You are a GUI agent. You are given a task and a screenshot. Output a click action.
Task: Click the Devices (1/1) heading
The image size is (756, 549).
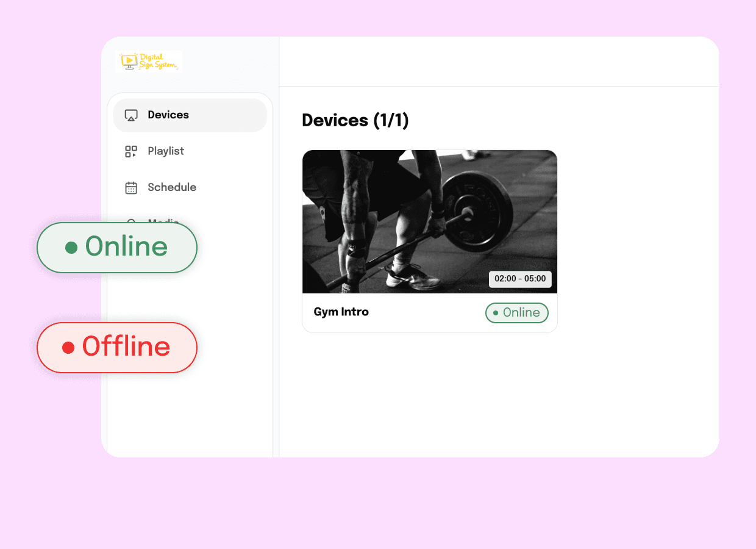(x=355, y=120)
